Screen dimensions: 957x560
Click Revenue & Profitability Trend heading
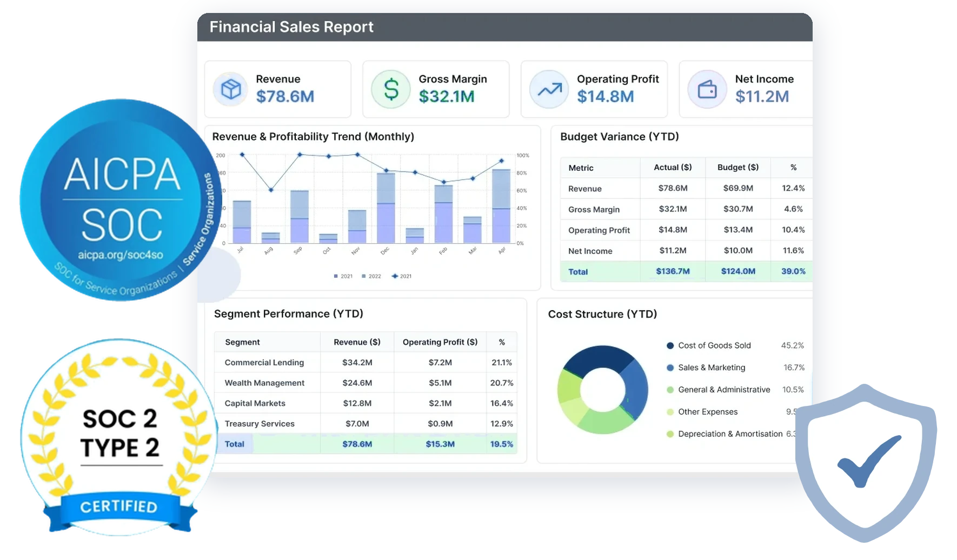313,137
